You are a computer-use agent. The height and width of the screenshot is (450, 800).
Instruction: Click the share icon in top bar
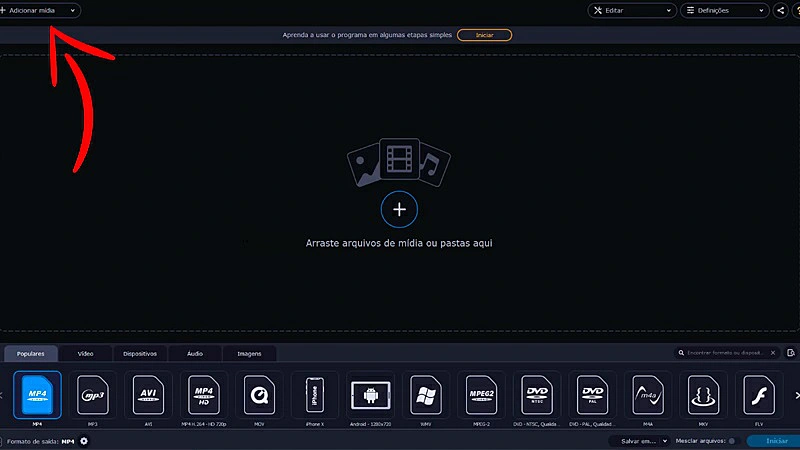pos(780,10)
